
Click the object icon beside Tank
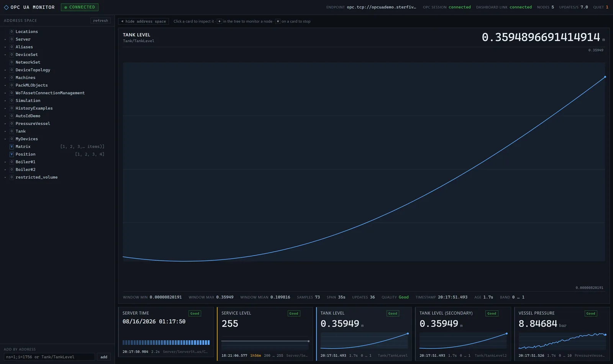tap(11, 131)
